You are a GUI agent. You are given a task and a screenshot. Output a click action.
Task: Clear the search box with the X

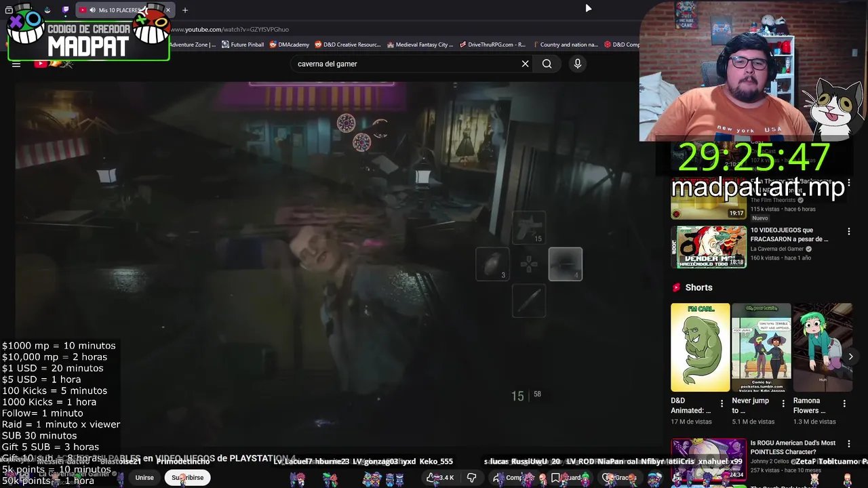pyautogui.click(x=525, y=64)
